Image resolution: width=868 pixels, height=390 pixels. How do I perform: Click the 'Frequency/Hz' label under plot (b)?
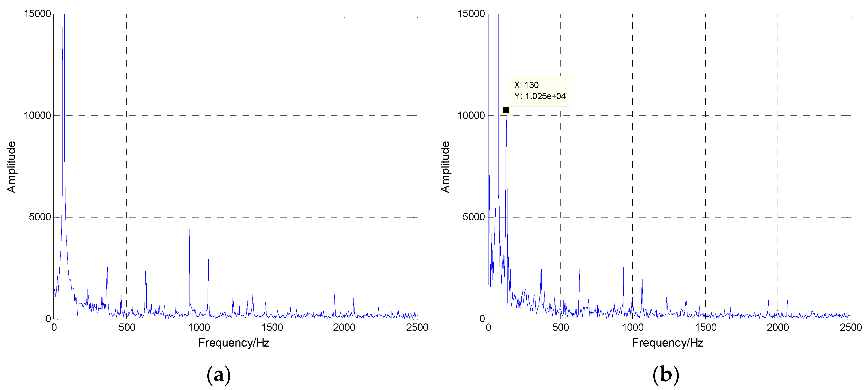[667, 343]
